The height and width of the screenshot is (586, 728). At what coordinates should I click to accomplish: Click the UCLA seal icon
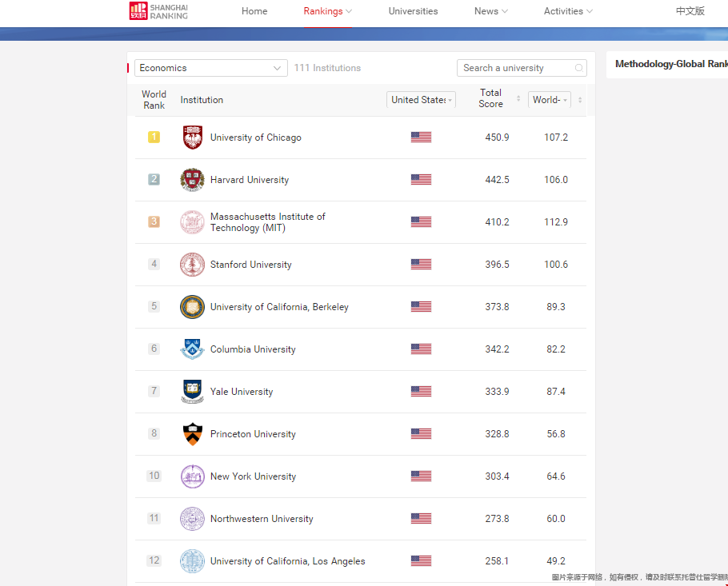click(x=192, y=561)
